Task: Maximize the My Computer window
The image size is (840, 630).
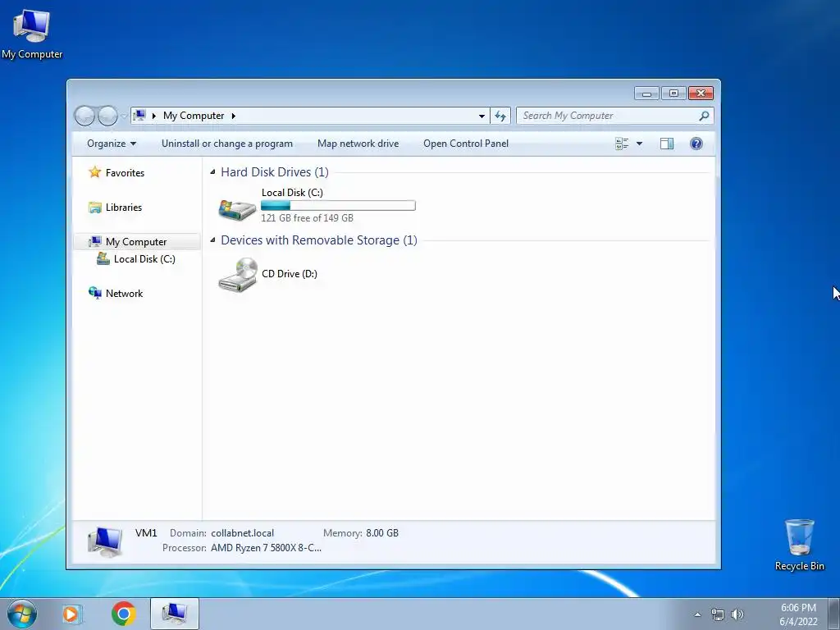Action: click(x=673, y=94)
